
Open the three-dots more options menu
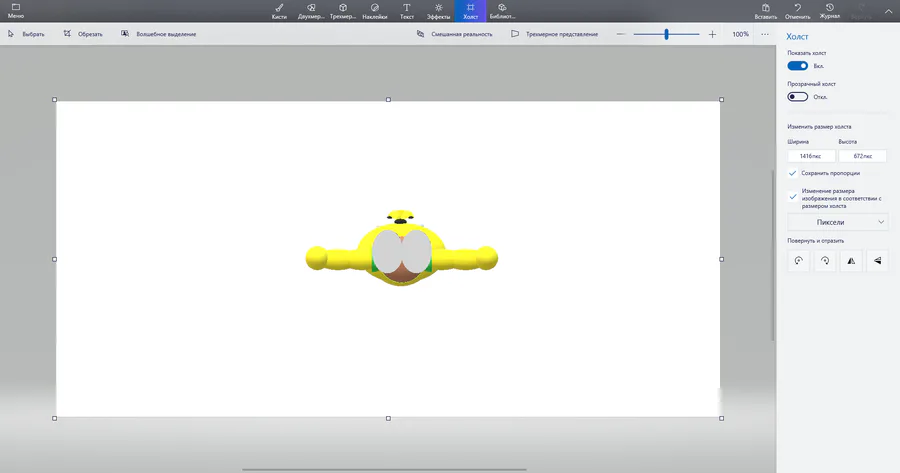[765, 34]
